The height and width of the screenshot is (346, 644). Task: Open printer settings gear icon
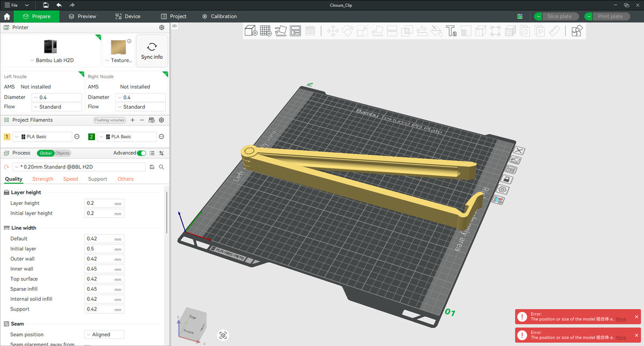[162, 27]
